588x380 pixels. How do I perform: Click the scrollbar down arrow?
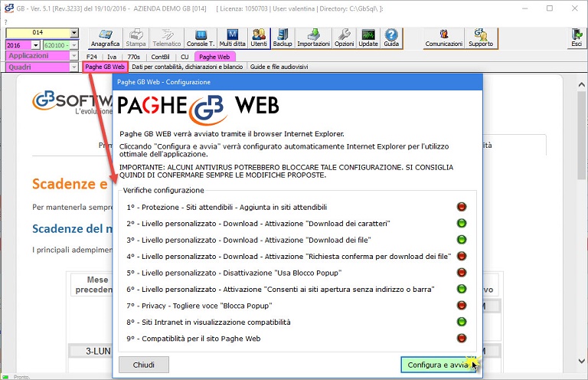pyautogui.click(x=582, y=362)
